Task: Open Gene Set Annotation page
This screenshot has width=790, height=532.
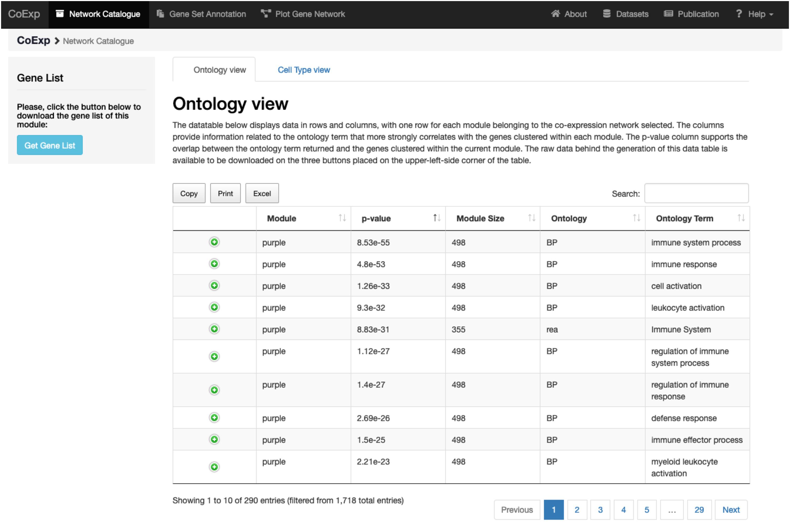Action: (x=201, y=14)
